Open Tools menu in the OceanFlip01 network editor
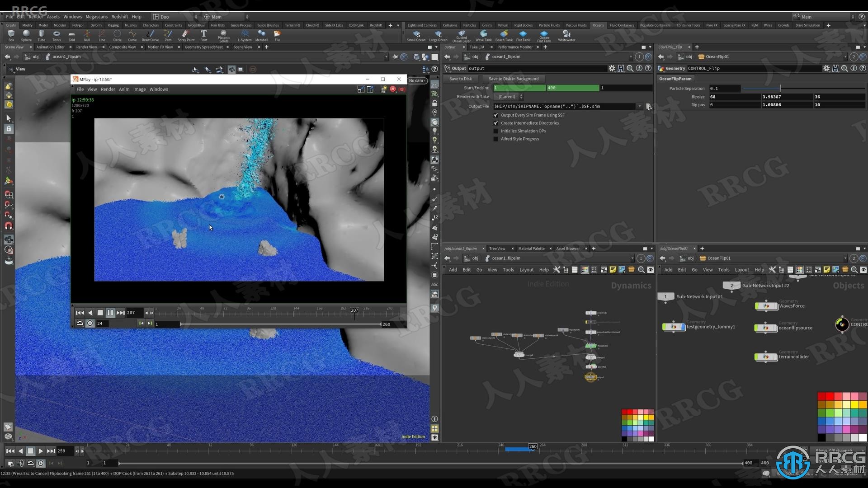This screenshot has height=488, width=868. click(x=724, y=270)
